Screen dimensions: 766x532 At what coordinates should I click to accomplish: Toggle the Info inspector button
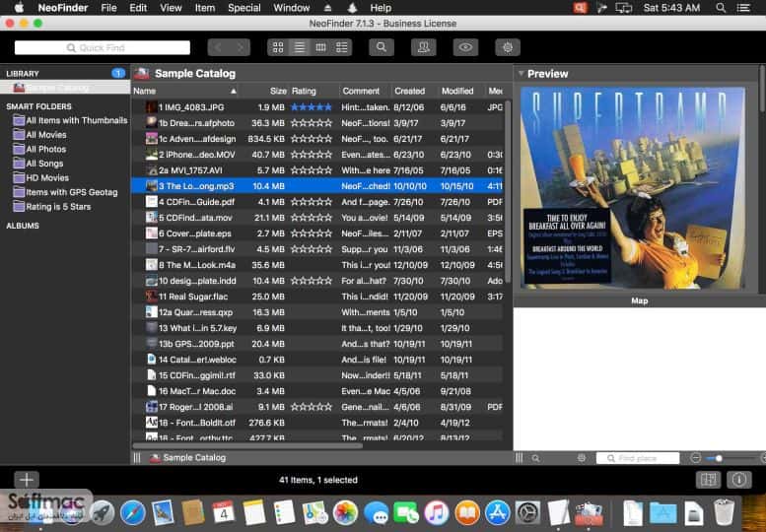739,480
